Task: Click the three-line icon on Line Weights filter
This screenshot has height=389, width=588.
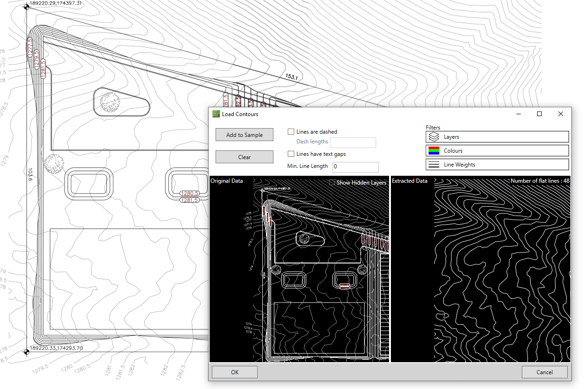Action: pyautogui.click(x=433, y=164)
